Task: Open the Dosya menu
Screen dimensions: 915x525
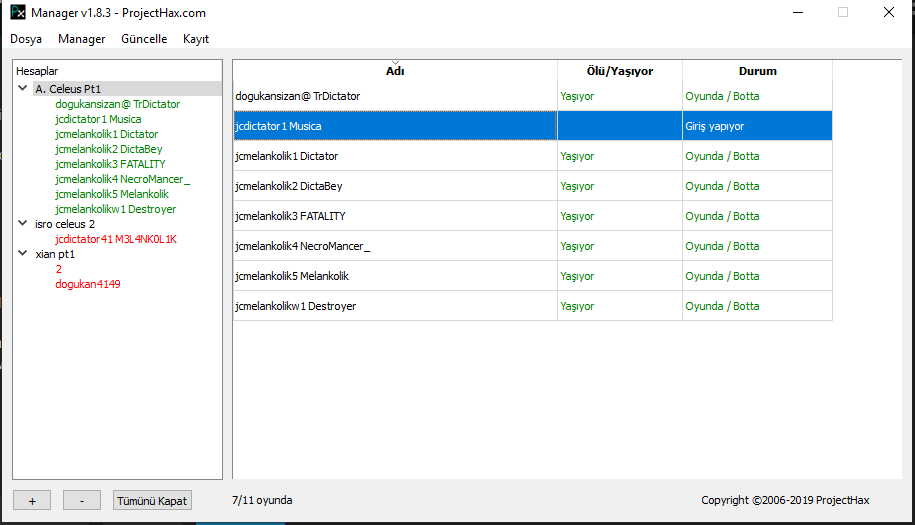Action: pos(26,39)
